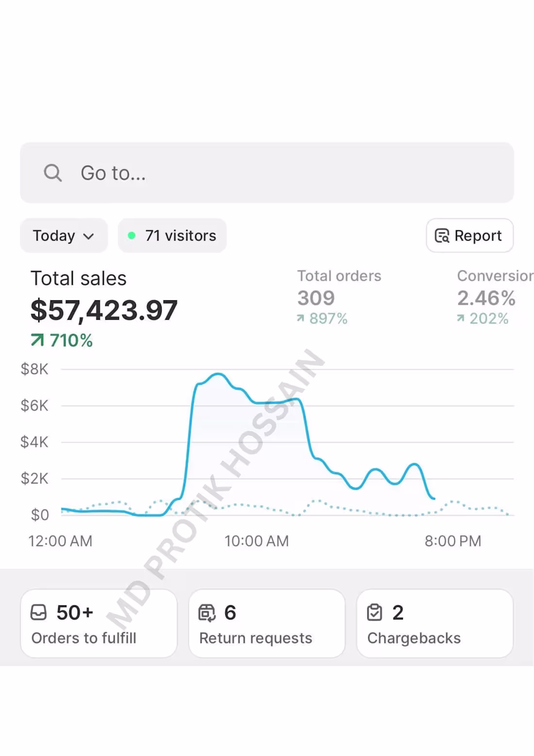View the 71 visitors live view
Screen dimensions: 534x756
[x=172, y=236]
